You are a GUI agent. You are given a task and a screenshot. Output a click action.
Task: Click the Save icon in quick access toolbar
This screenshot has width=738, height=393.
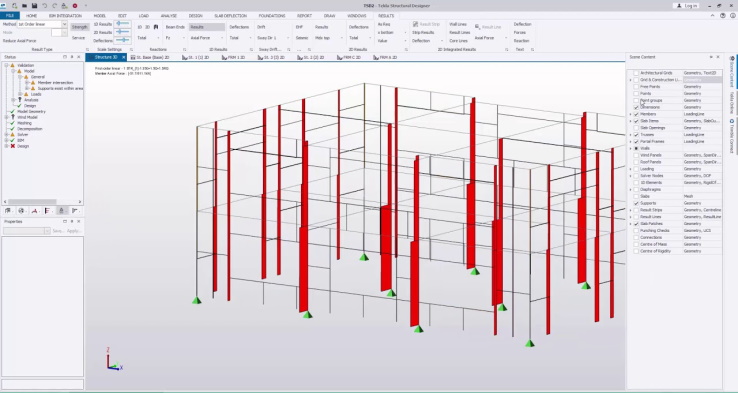[x=34, y=6]
